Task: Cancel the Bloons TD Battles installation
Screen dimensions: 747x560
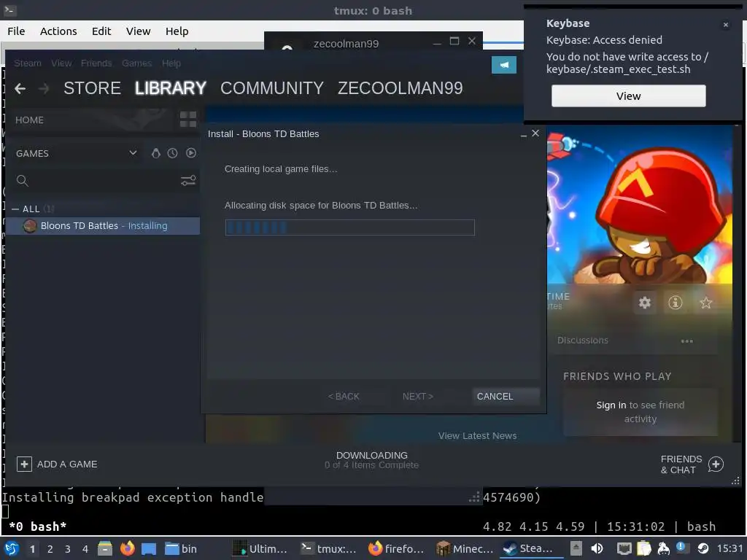Action: [x=506, y=396]
